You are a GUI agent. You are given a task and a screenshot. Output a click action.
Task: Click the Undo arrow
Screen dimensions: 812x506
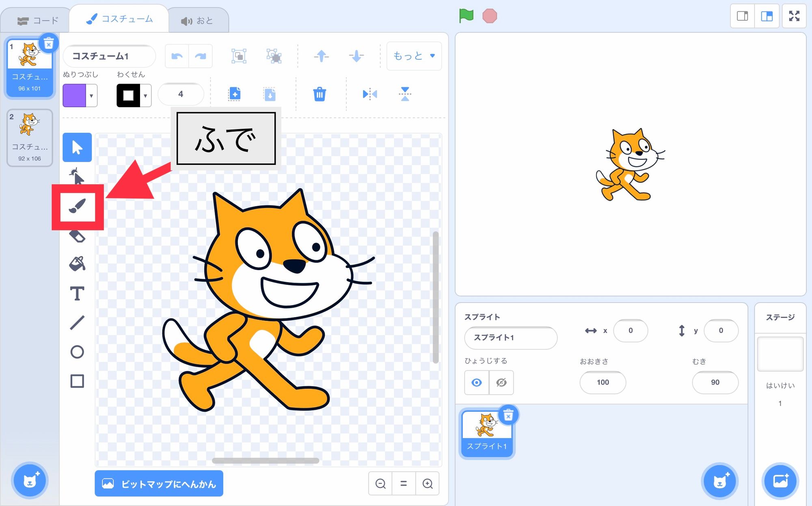[x=177, y=56]
